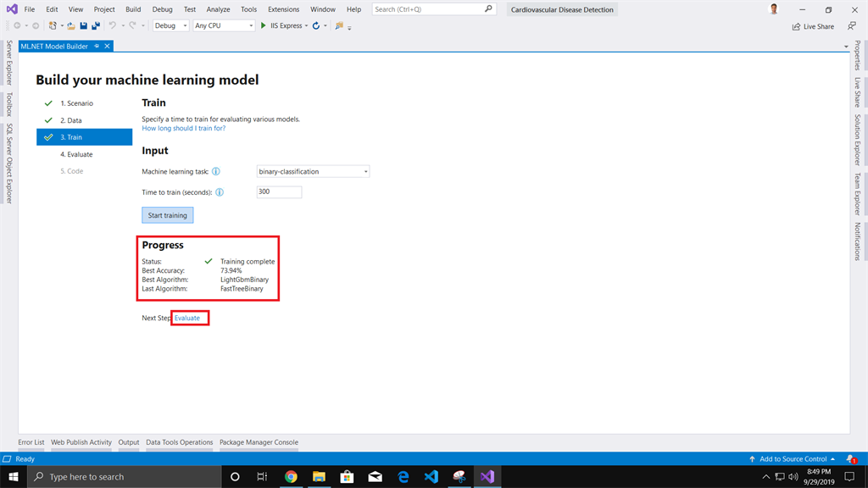868x488 pixels.
Task: Click the Find in Files icon
Action: (339, 26)
